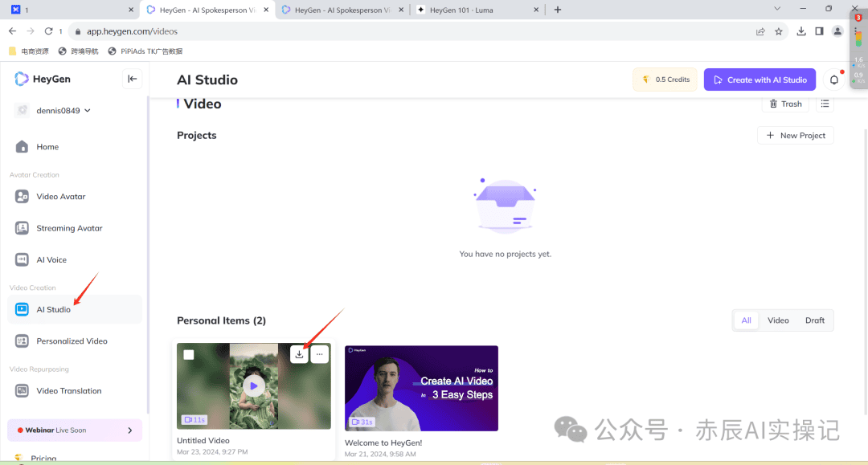Open Video Translation in the sidebar
This screenshot has height=465, width=868.
(x=69, y=390)
